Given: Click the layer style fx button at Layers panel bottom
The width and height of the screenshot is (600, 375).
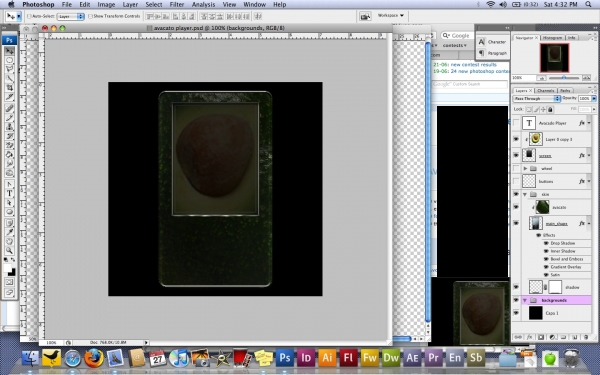Looking at the screenshot, I should pyautogui.click(x=530, y=337).
